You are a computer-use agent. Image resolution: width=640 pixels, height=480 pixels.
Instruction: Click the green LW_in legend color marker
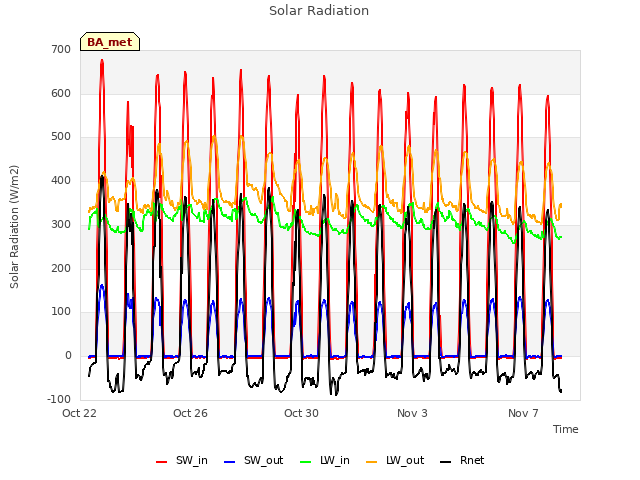pos(305,462)
